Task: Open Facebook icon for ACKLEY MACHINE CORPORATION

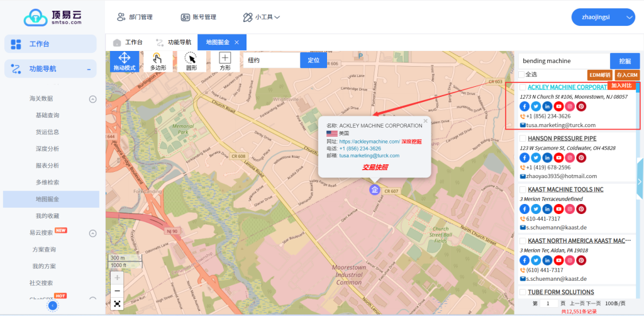Action: point(525,106)
